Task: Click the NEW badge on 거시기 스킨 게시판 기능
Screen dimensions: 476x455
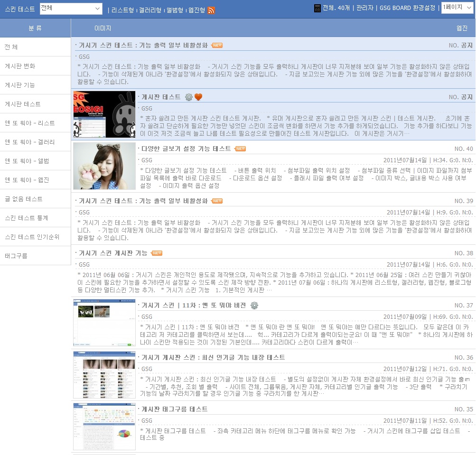Action: click(157, 253)
